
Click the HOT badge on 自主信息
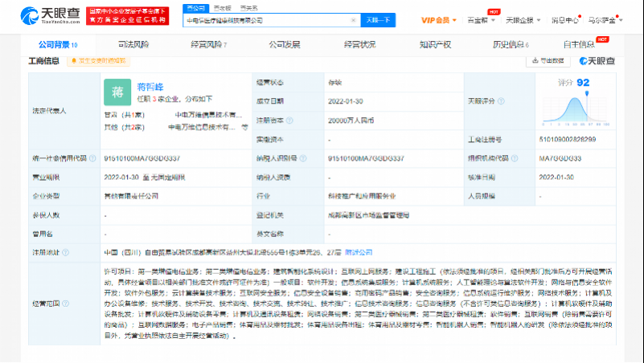[x=602, y=39]
